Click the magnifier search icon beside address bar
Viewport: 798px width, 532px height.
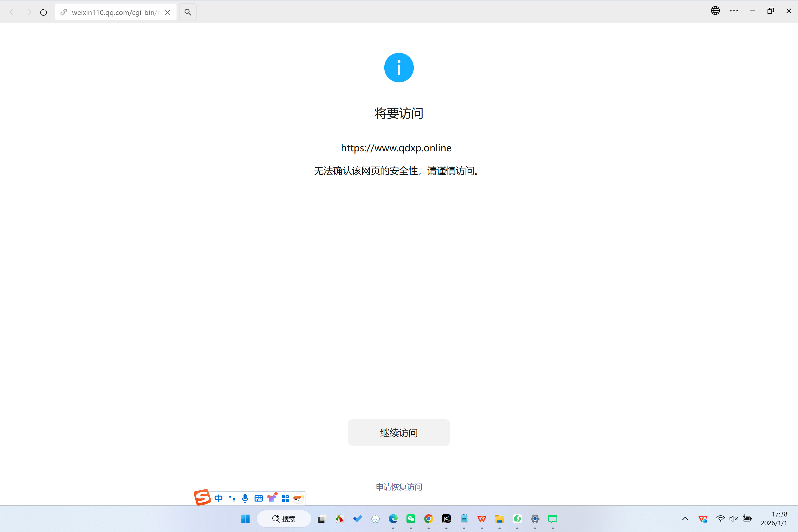(x=188, y=12)
